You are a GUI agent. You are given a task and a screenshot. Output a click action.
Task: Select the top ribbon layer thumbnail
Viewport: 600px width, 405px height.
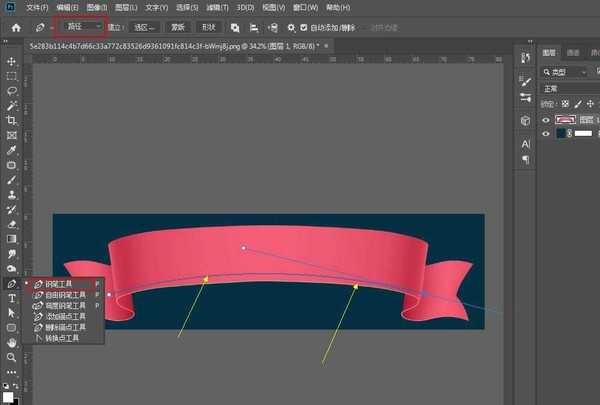(x=566, y=119)
